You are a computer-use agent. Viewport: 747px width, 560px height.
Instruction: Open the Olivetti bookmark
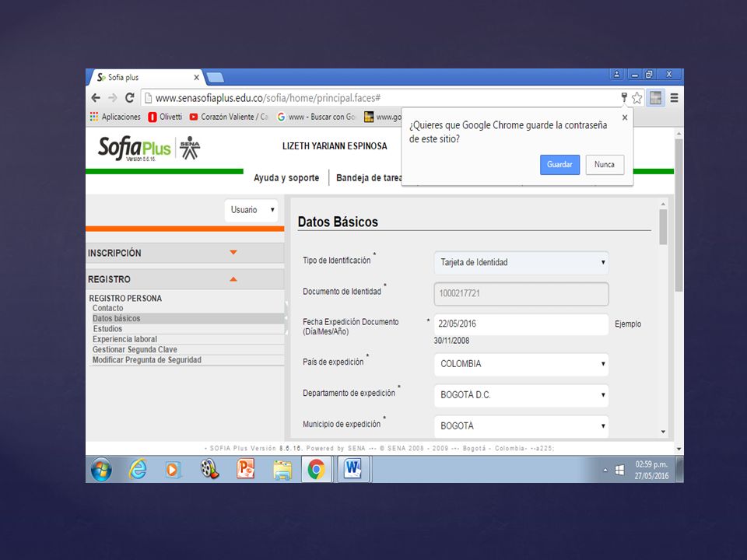[165, 117]
